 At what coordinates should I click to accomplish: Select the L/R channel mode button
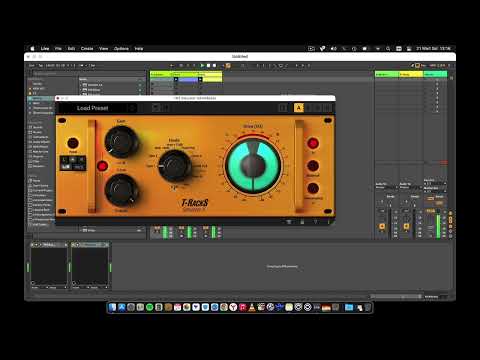66,167
